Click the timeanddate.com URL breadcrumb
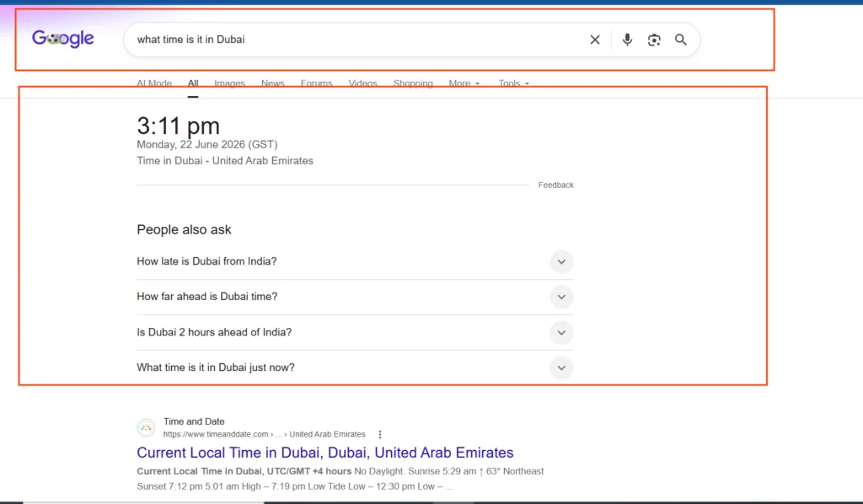 [264, 434]
